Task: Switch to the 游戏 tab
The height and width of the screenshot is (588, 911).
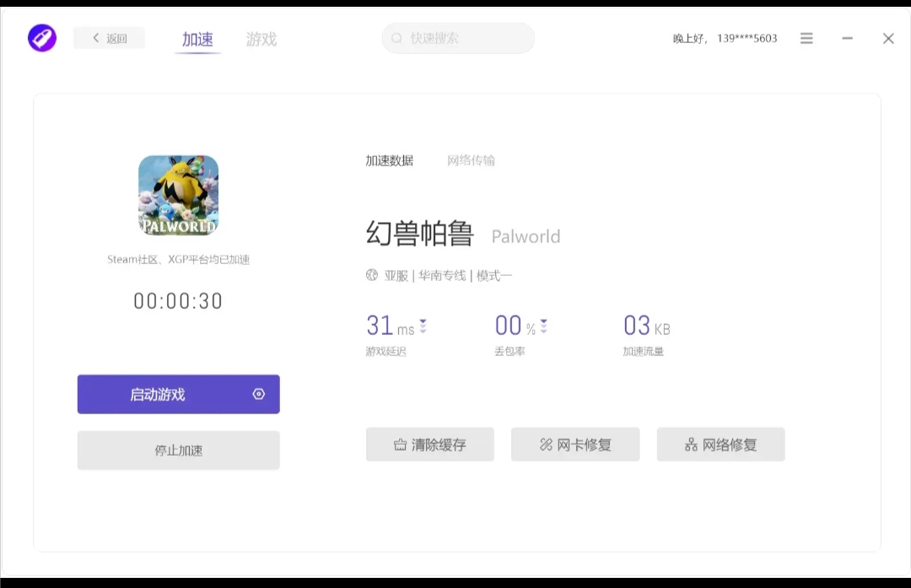Action: click(261, 40)
